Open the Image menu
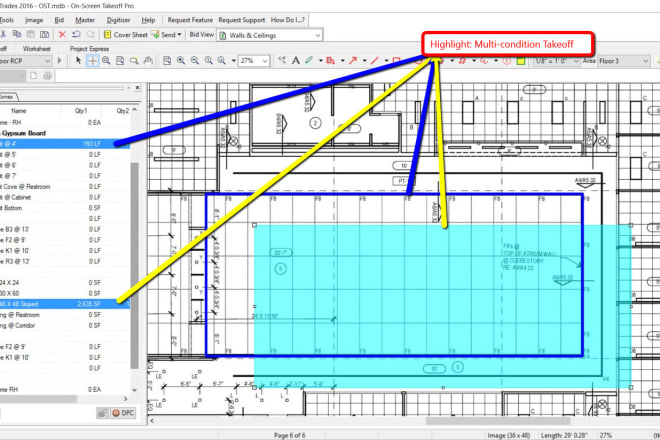This screenshot has width=660, height=440. pyautogui.click(x=34, y=20)
